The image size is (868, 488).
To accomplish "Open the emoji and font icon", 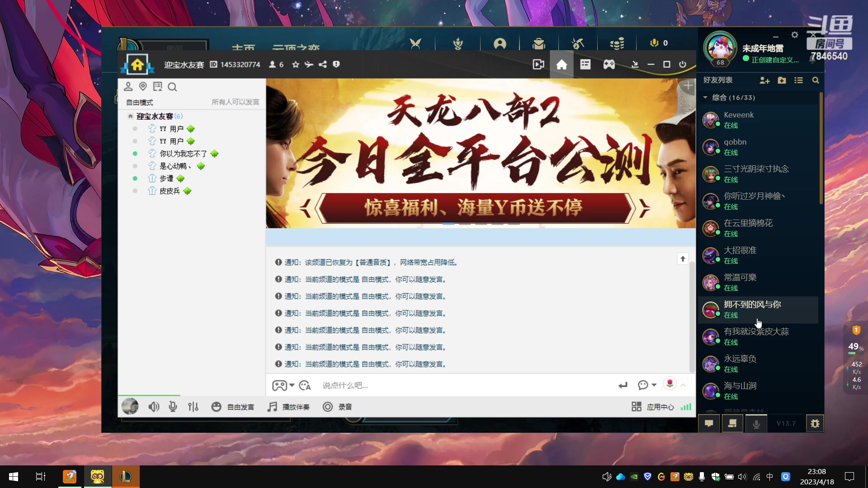I will click(305, 385).
